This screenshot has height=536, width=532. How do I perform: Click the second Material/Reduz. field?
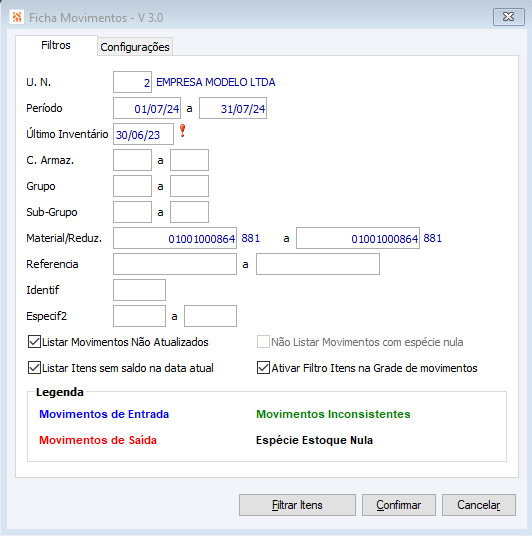point(358,238)
